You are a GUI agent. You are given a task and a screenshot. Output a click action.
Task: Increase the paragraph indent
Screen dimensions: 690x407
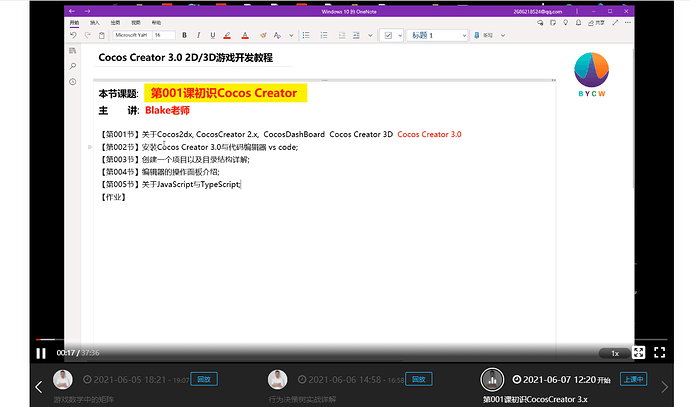click(356, 35)
